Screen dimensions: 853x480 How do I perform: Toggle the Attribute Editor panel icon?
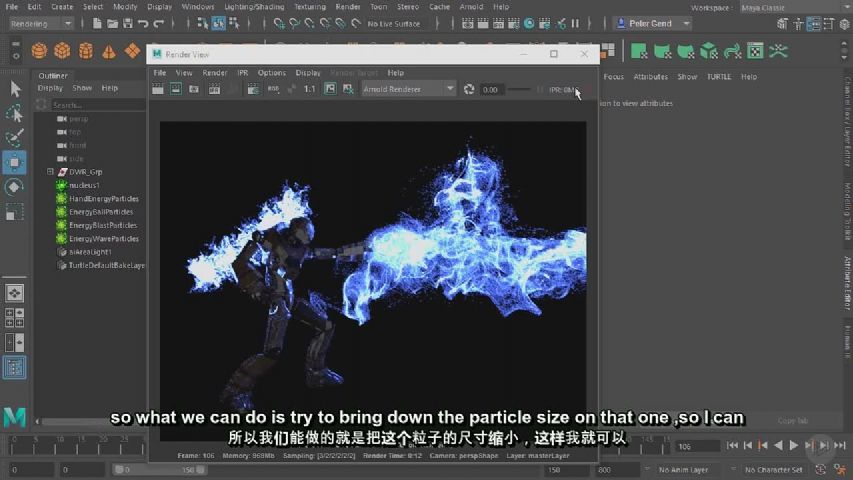point(813,23)
